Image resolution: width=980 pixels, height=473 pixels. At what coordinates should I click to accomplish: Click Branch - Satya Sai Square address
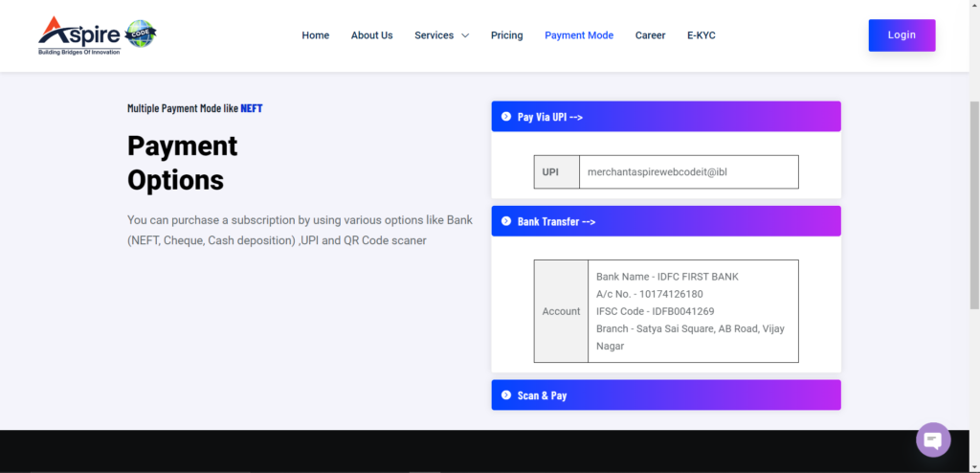tap(690, 337)
